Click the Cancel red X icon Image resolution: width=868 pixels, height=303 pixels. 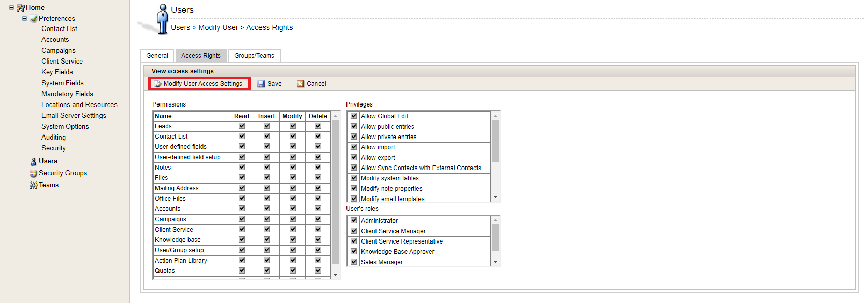coord(300,84)
